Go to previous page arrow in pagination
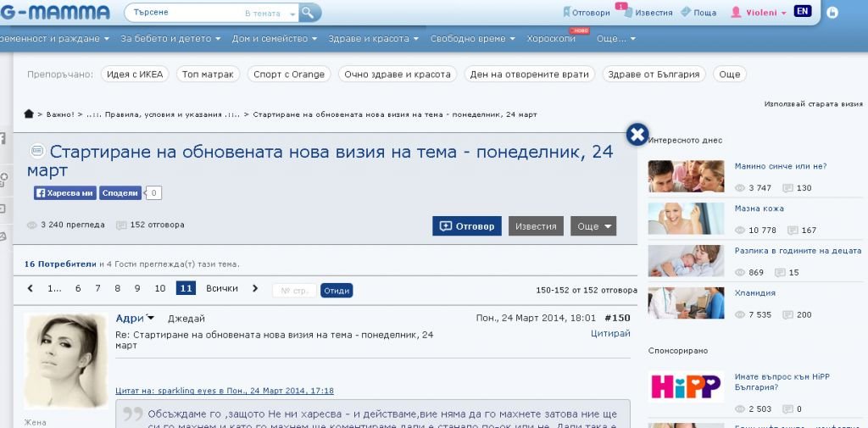Viewport: 868px width, 428px height. point(31,289)
